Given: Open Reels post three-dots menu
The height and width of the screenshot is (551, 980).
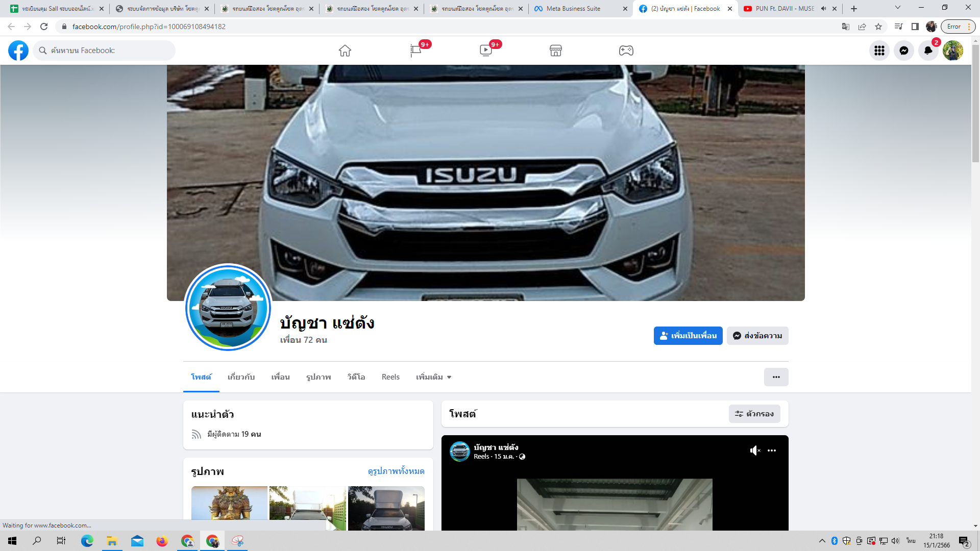Looking at the screenshot, I should coord(772,450).
